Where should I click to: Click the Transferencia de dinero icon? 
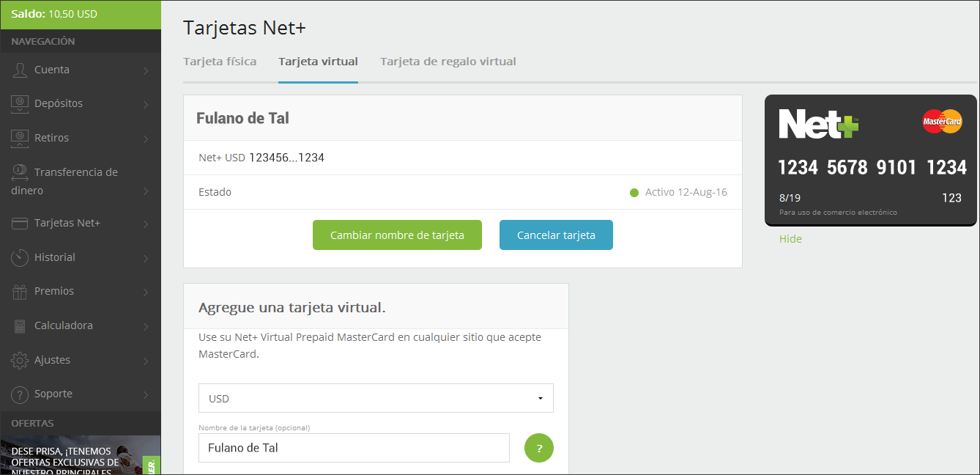click(20, 172)
